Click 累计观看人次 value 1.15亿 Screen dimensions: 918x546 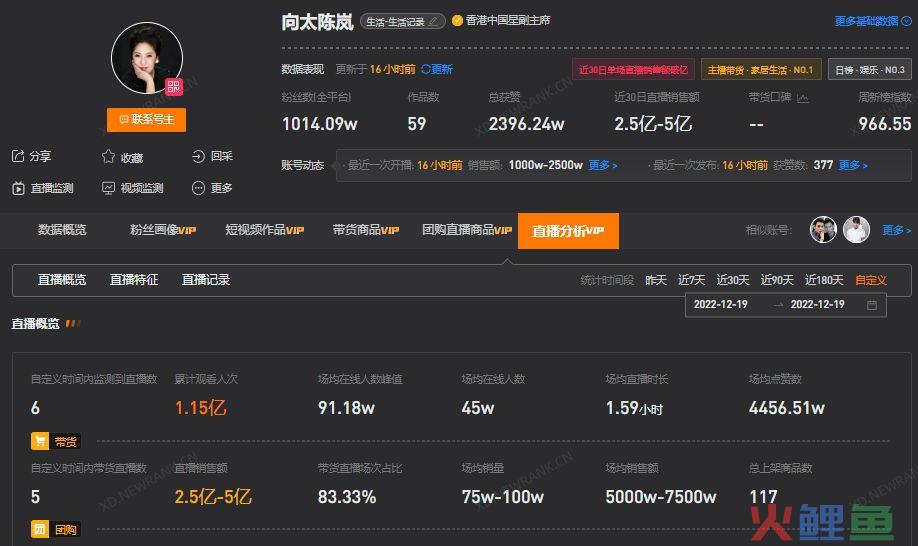tap(201, 407)
